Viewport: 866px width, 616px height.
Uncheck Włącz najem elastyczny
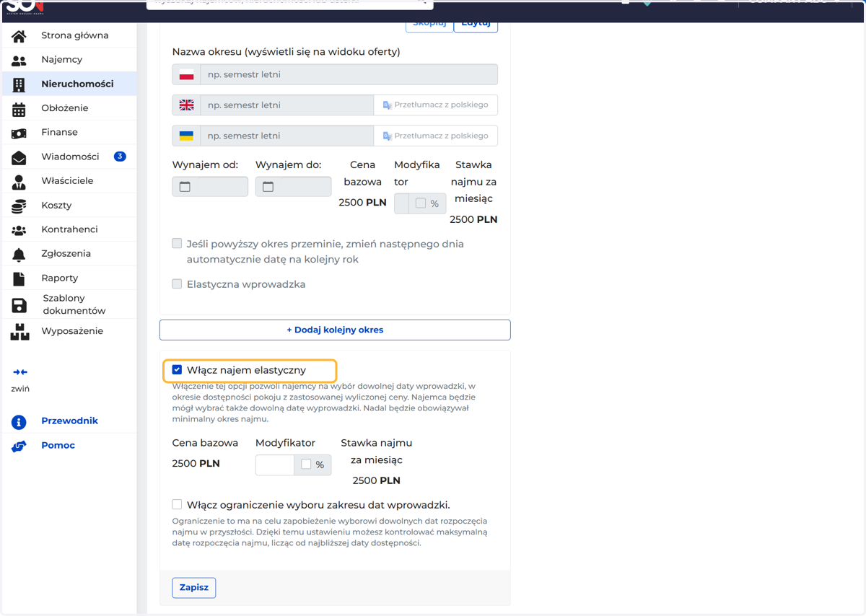pyautogui.click(x=177, y=370)
